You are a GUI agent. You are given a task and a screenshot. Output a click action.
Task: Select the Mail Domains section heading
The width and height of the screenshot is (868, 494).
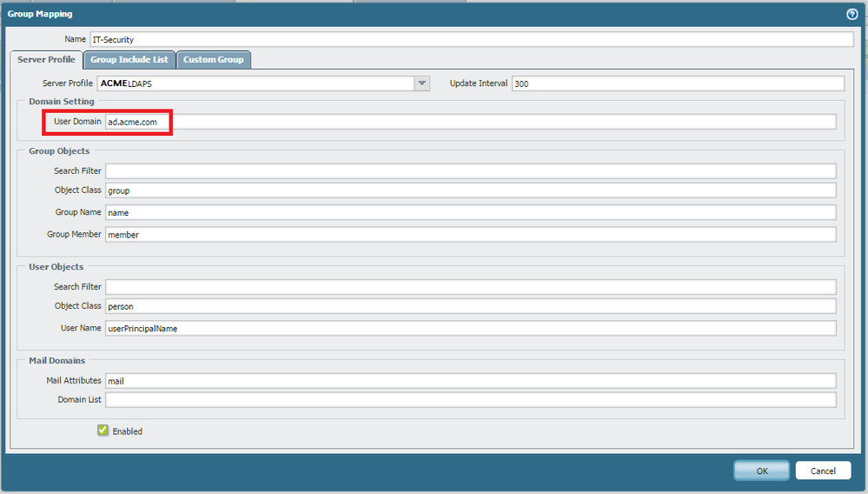pos(57,361)
